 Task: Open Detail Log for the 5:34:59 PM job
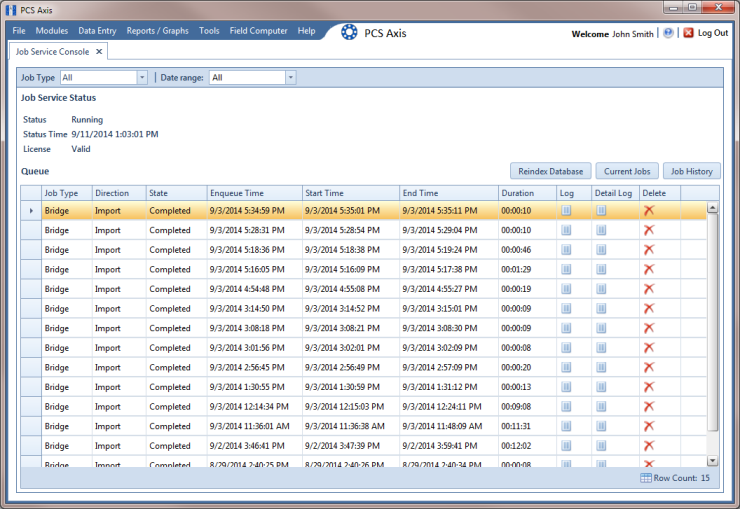pos(601,211)
